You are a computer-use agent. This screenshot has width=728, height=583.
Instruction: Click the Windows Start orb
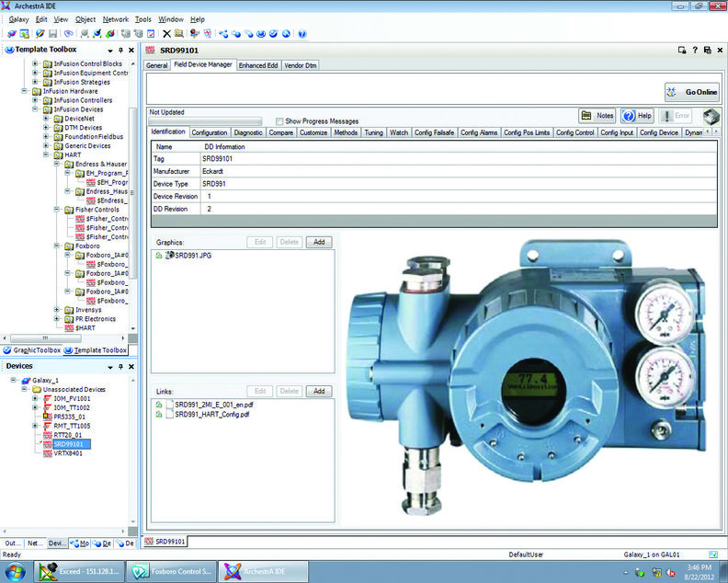click(x=14, y=571)
